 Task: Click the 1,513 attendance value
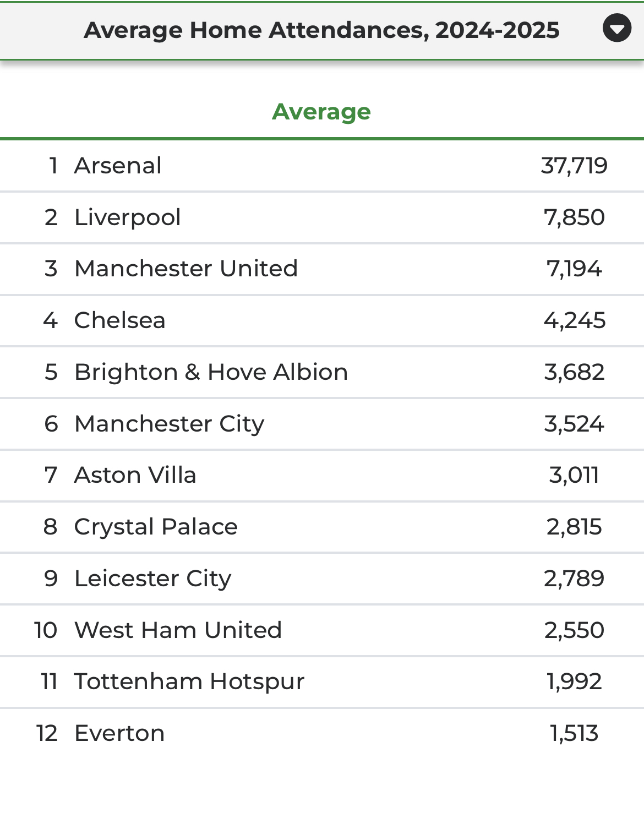[574, 733]
